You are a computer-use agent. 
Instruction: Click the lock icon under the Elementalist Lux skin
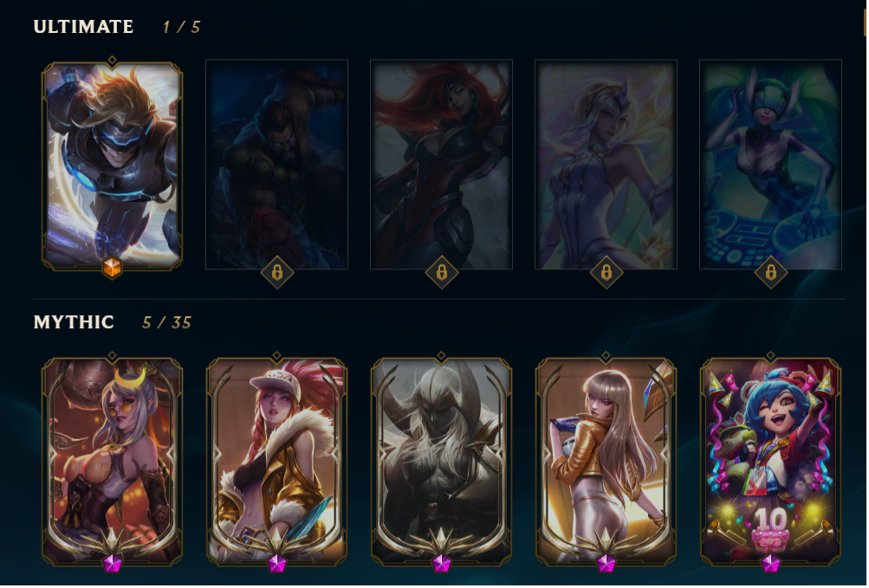click(606, 273)
